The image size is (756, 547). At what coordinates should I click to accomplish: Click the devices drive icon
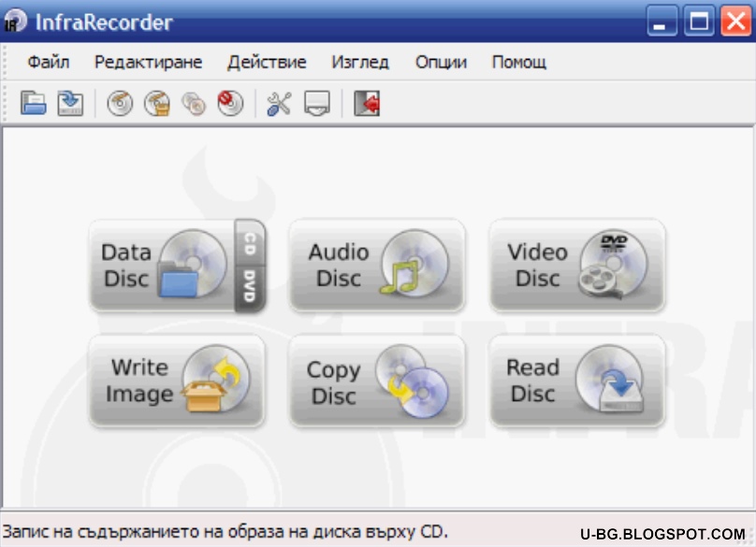(317, 103)
